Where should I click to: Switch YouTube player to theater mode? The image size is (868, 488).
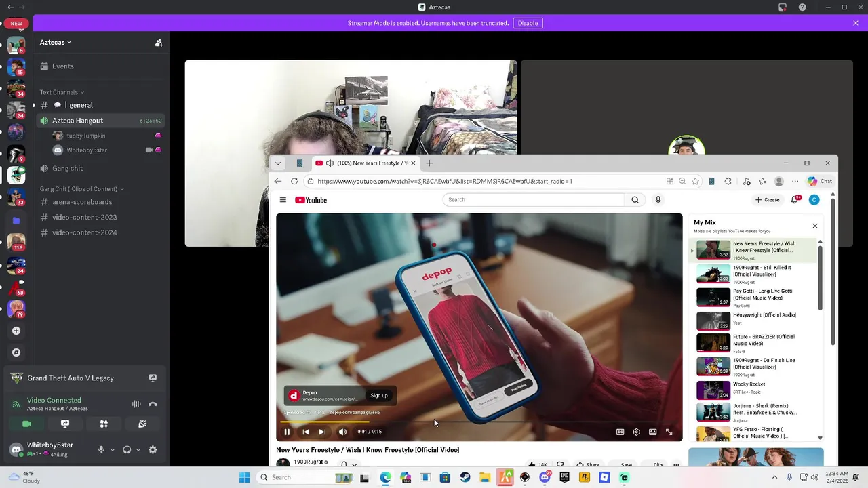click(x=652, y=432)
